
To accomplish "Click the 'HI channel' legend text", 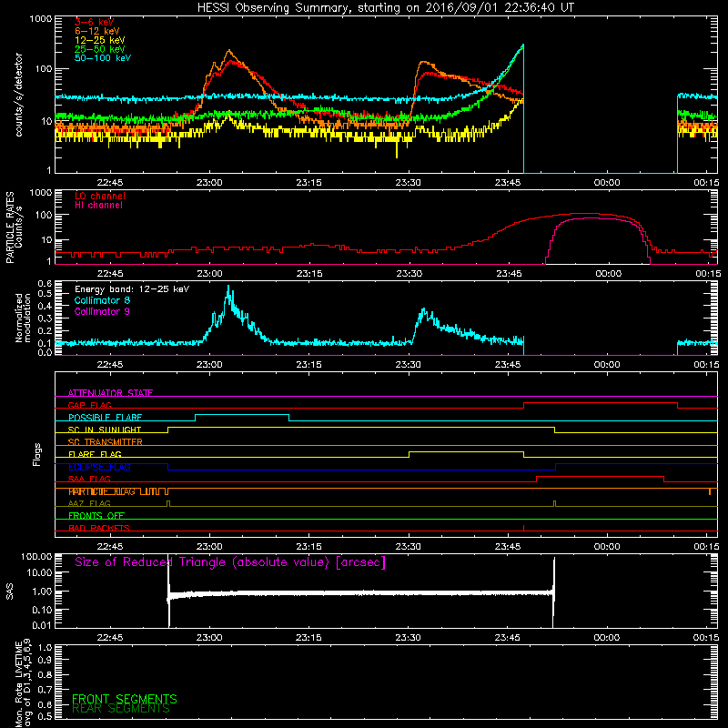I will (x=98, y=206).
